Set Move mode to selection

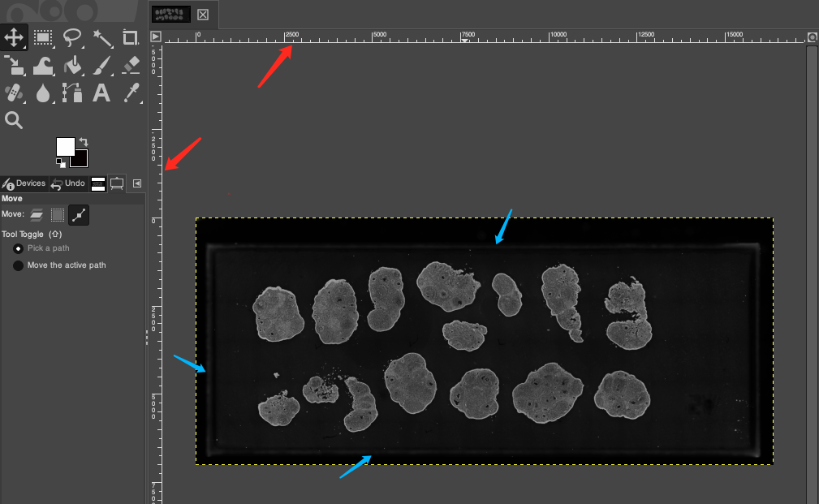click(57, 215)
